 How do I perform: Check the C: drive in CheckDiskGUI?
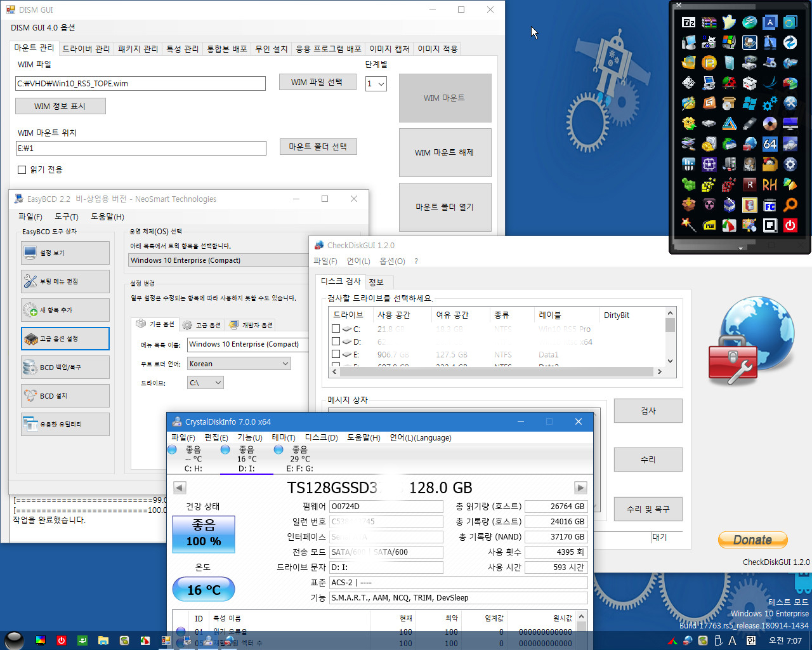336,329
